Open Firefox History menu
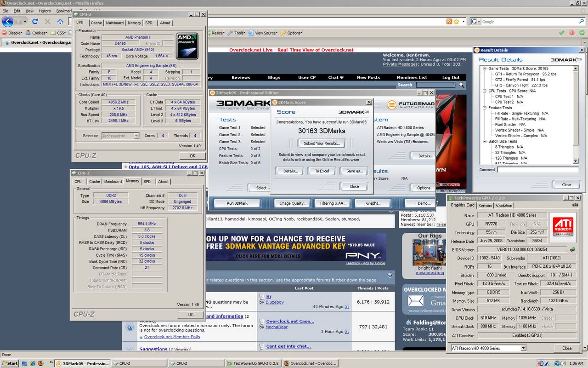Viewport: 588px width, 368px height. point(45,11)
